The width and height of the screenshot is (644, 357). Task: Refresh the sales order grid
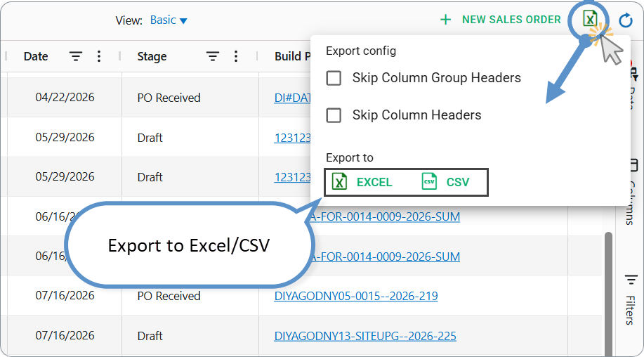tap(626, 20)
